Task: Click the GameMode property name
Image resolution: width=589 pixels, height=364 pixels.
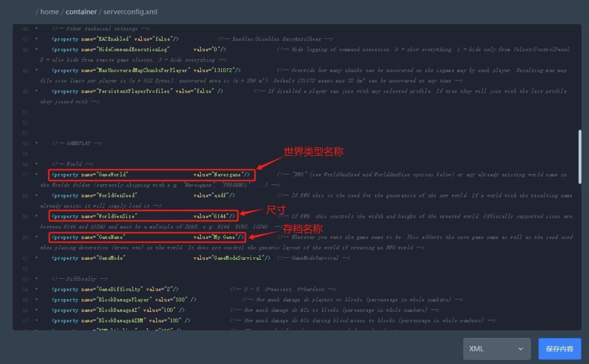Action: (x=112, y=258)
